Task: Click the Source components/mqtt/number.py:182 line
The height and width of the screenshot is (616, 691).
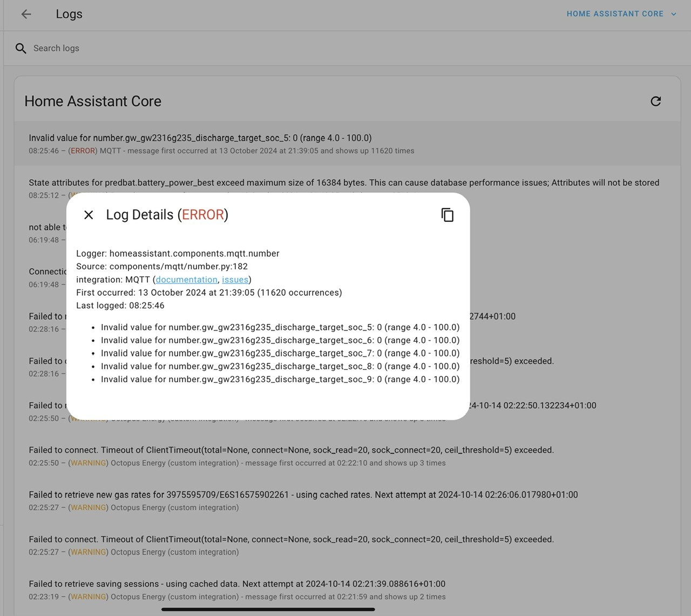Action: click(x=162, y=267)
